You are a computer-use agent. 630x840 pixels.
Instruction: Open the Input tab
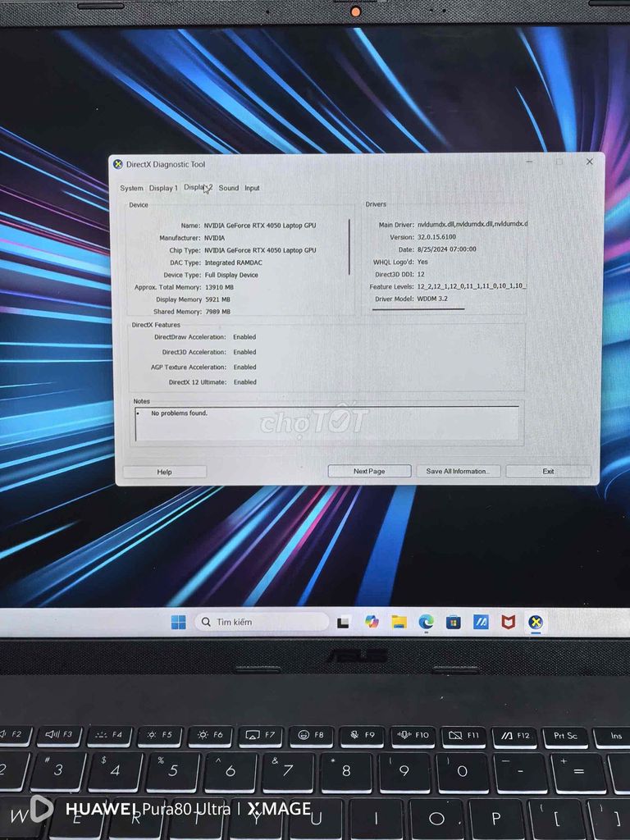252,188
